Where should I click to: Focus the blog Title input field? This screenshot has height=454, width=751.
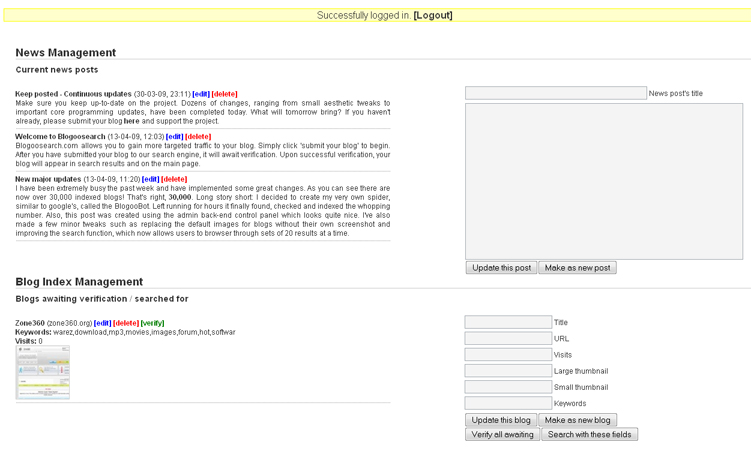tap(508, 322)
